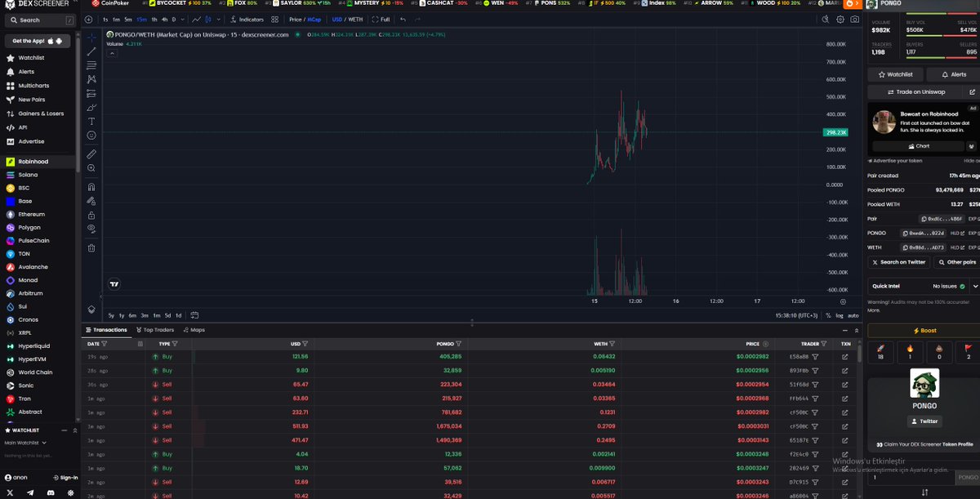The height and width of the screenshot is (499, 980).
Task: Open the Top Traders tab
Action: point(156,330)
